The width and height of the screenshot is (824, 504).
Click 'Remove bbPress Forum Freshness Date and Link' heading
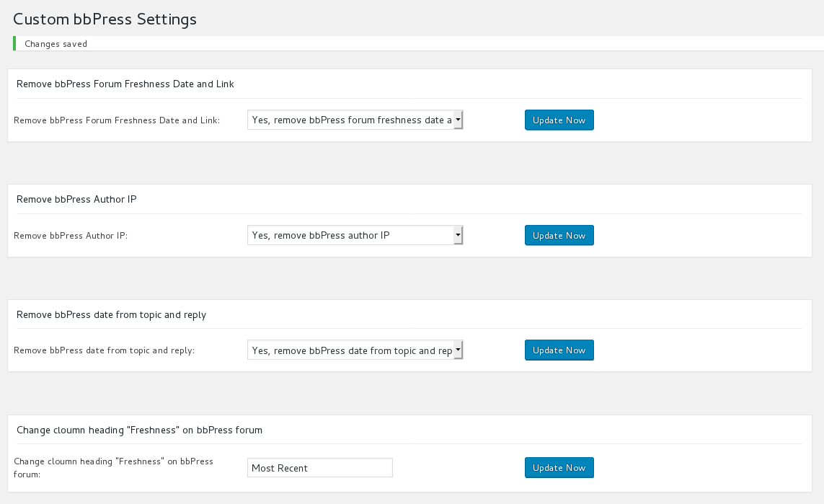[x=125, y=84]
